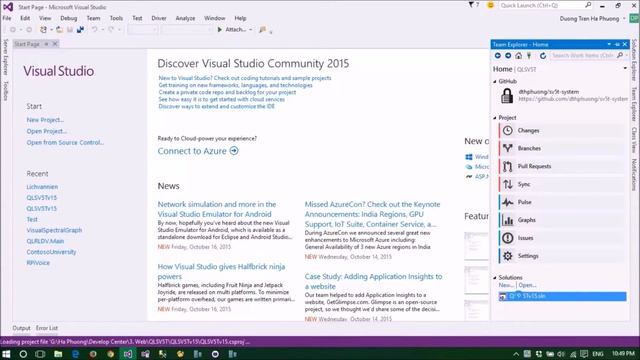This screenshot has width=640, height=360.
Task: Open the GitHub Pulse page
Action: 562,202
